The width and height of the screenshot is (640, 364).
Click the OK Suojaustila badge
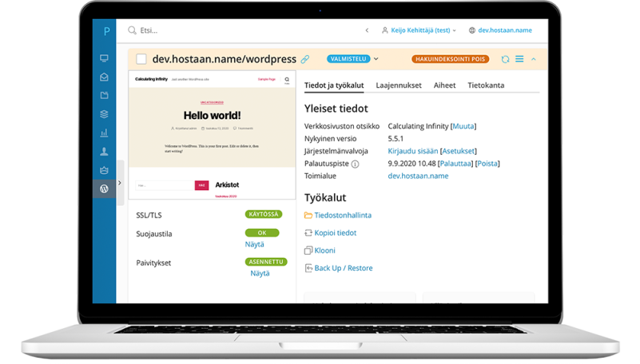262,233
